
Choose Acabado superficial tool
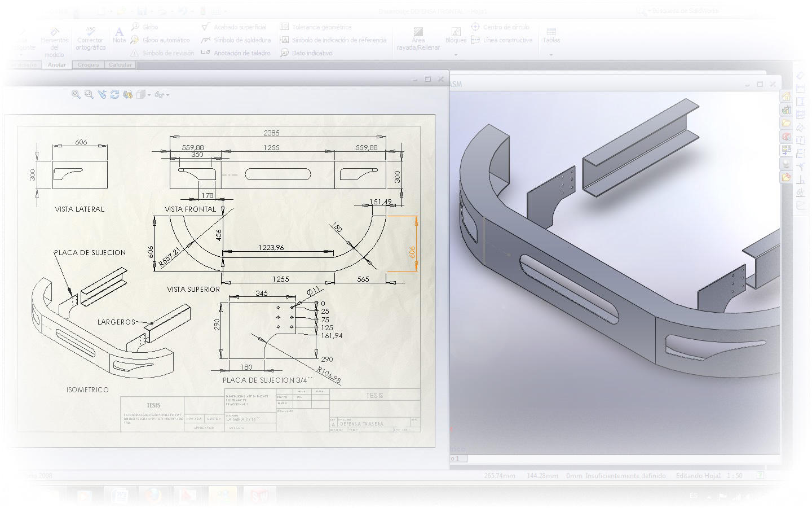[x=234, y=27]
